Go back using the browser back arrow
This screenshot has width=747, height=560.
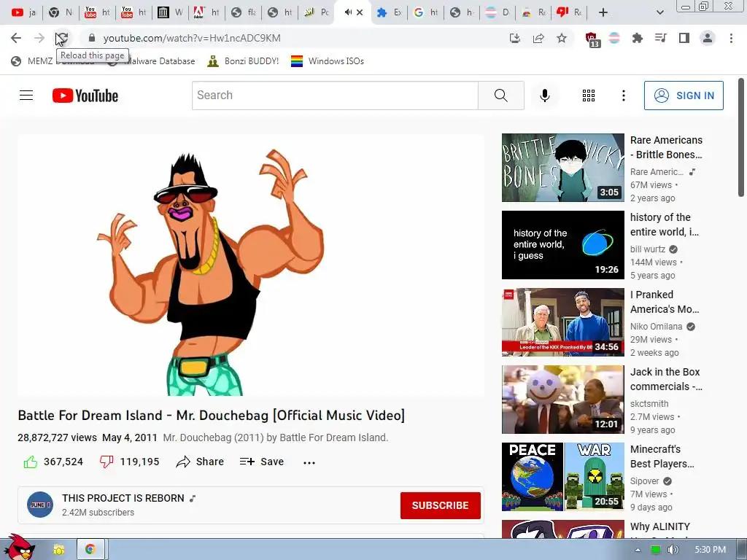[x=16, y=38]
